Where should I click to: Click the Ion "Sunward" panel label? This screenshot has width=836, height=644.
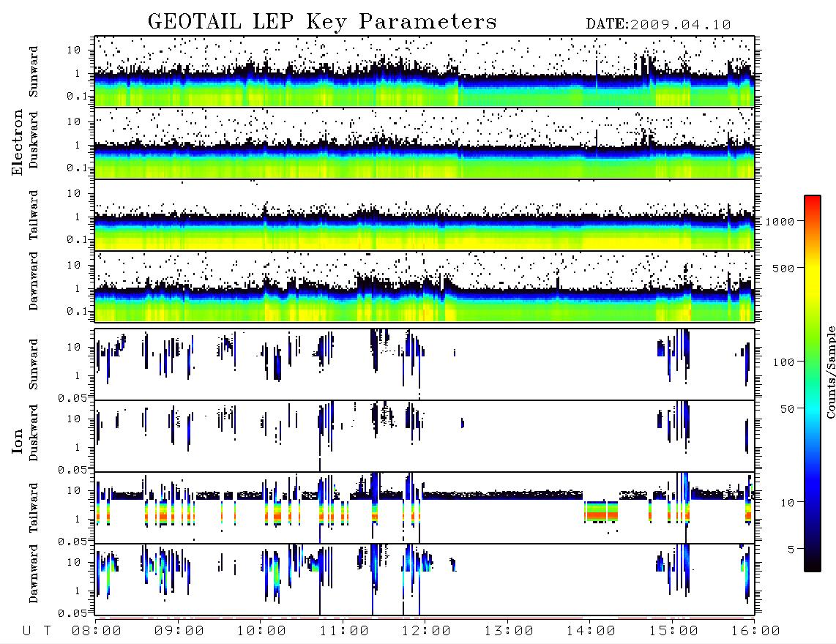(34, 364)
